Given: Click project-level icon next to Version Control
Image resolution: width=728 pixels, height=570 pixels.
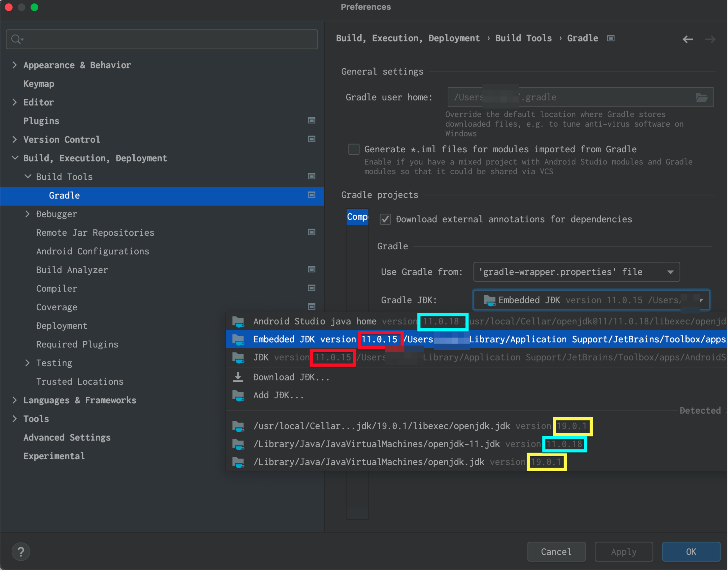Looking at the screenshot, I should [311, 139].
